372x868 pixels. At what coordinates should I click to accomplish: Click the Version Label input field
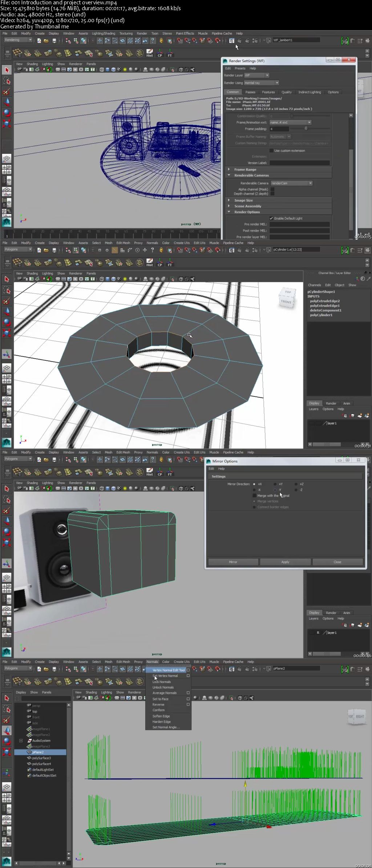tap(299, 163)
